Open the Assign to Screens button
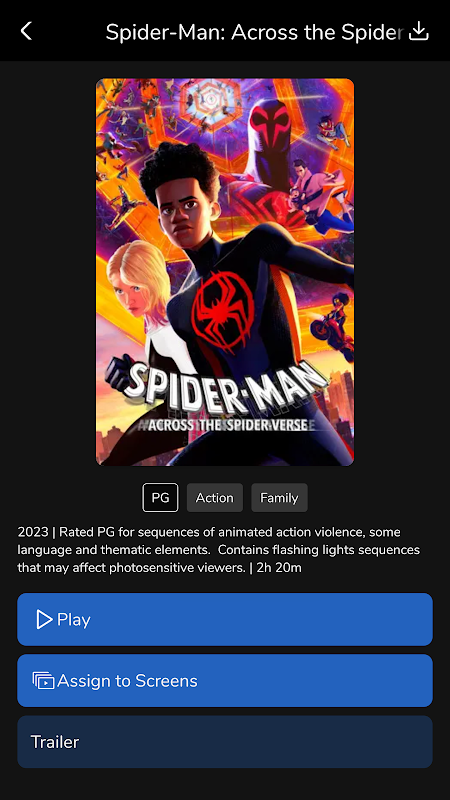 (x=225, y=681)
